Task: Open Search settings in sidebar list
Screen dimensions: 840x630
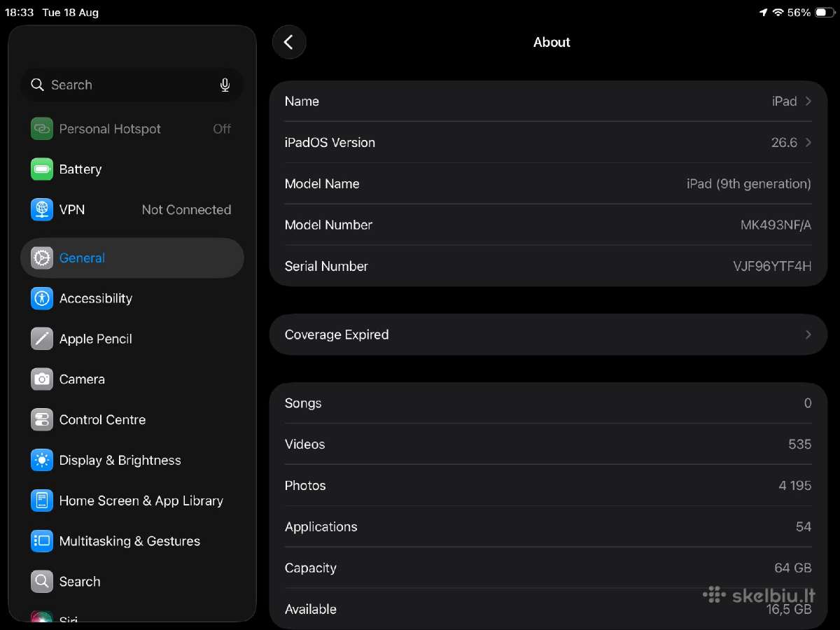Action: click(132, 582)
